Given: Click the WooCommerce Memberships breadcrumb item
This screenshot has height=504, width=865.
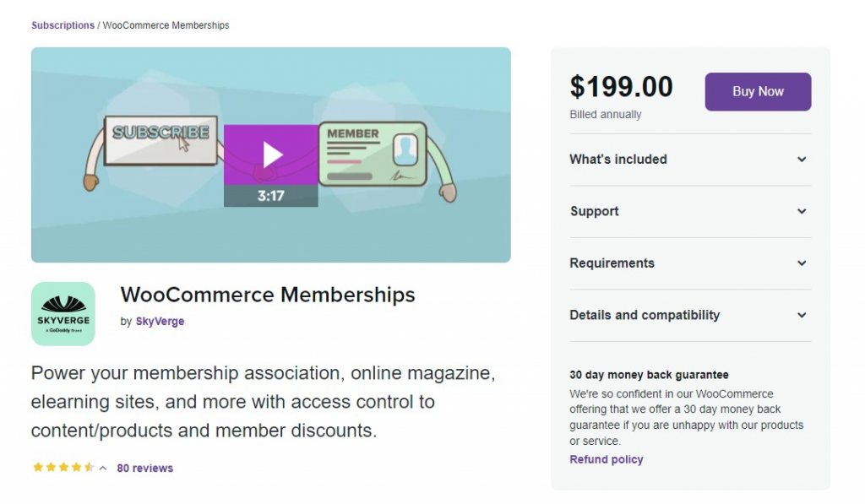Looking at the screenshot, I should (x=166, y=25).
